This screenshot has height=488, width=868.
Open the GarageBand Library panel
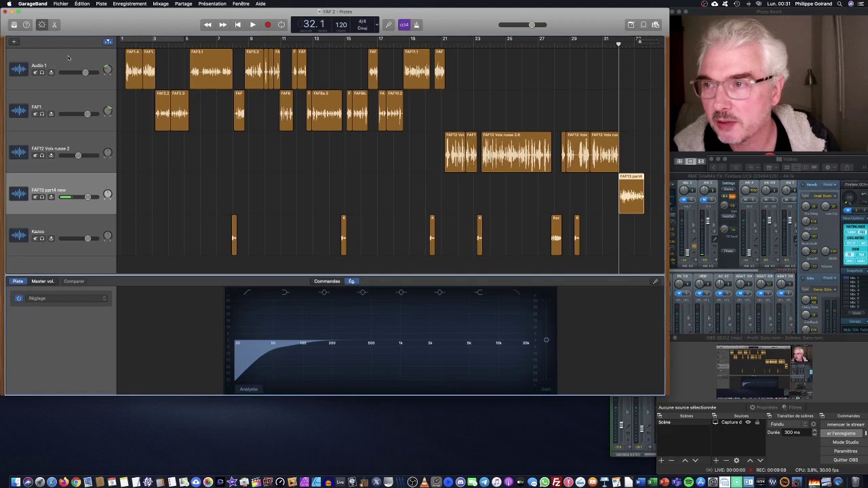(14, 24)
